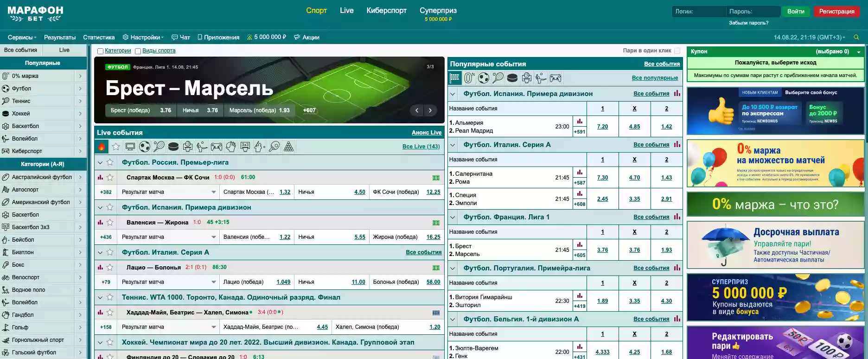
Task: Filter Live события by baseball player icon
Action: click(x=260, y=147)
